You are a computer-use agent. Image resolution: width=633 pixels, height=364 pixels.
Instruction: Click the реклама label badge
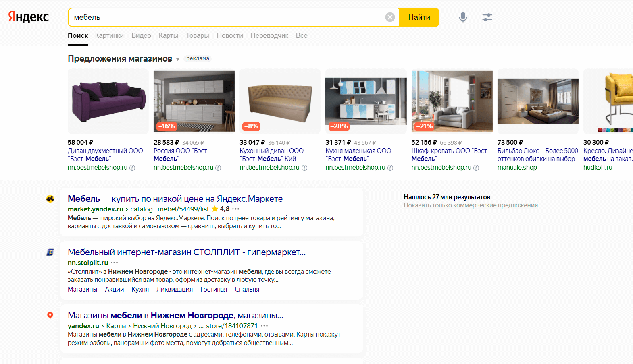[x=198, y=58]
